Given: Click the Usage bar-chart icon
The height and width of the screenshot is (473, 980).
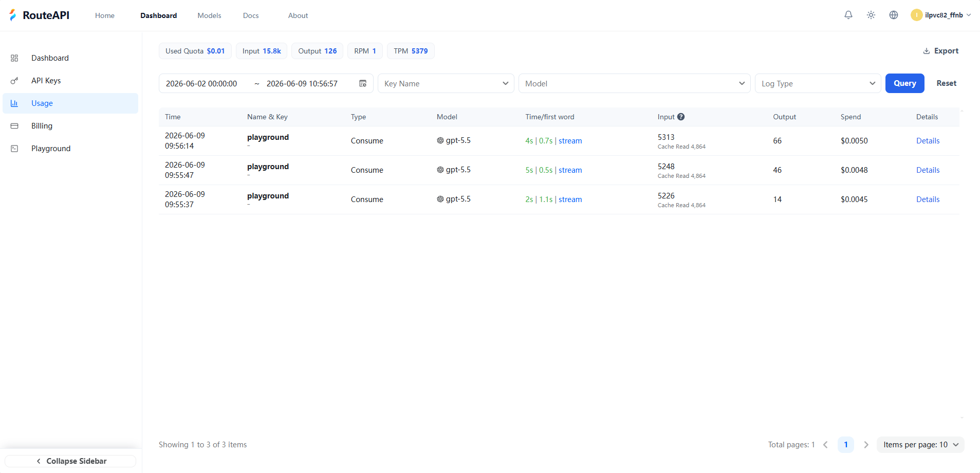Looking at the screenshot, I should click(14, 103).
